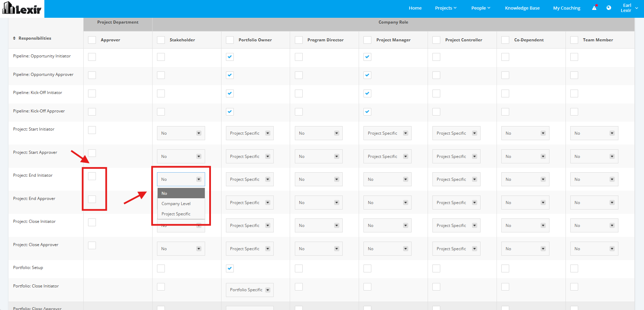644x310 pixels.
Task: Click the Responsibilities column header
Action: (x=35, y=38)
